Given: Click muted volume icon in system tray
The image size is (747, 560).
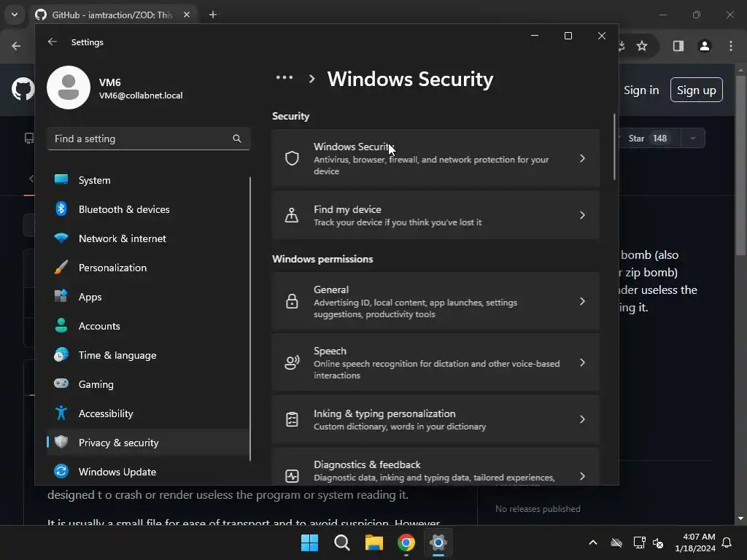Looking at the screenshot, I should click(x=658, y=542).
